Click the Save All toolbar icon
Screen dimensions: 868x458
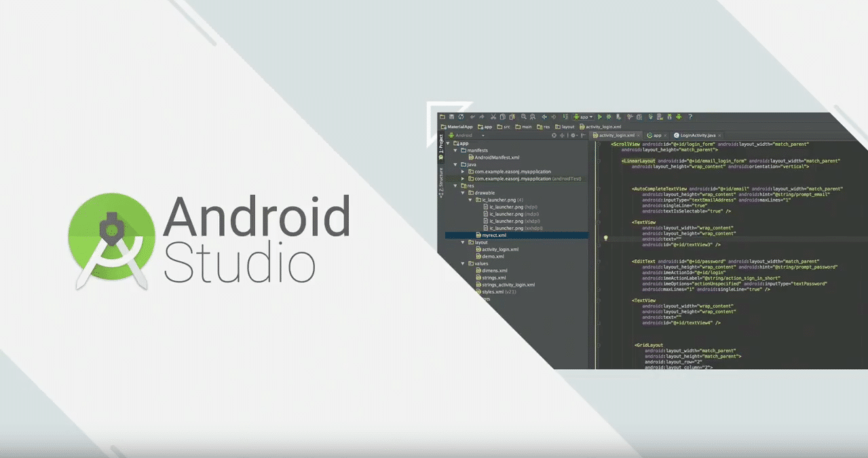click(x=451, y=117)
